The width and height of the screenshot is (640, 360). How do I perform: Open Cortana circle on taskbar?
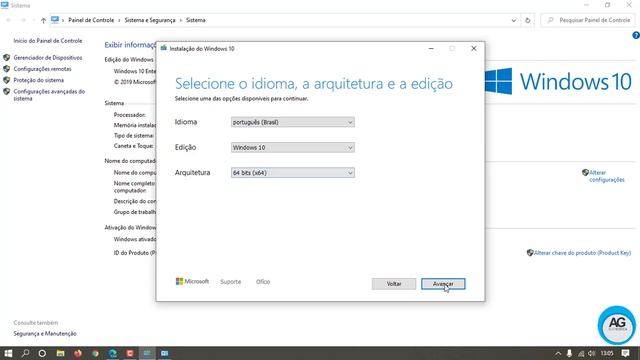[42, 353]
